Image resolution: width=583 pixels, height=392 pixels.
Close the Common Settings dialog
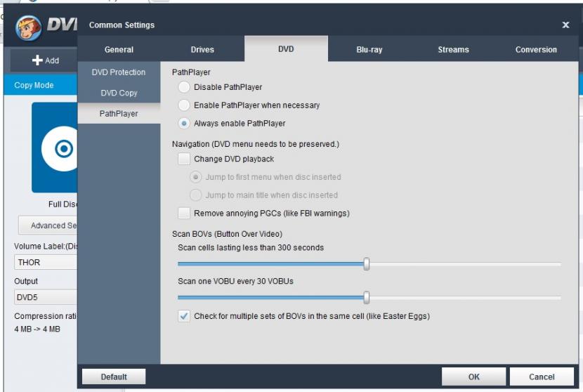point(565,25)
